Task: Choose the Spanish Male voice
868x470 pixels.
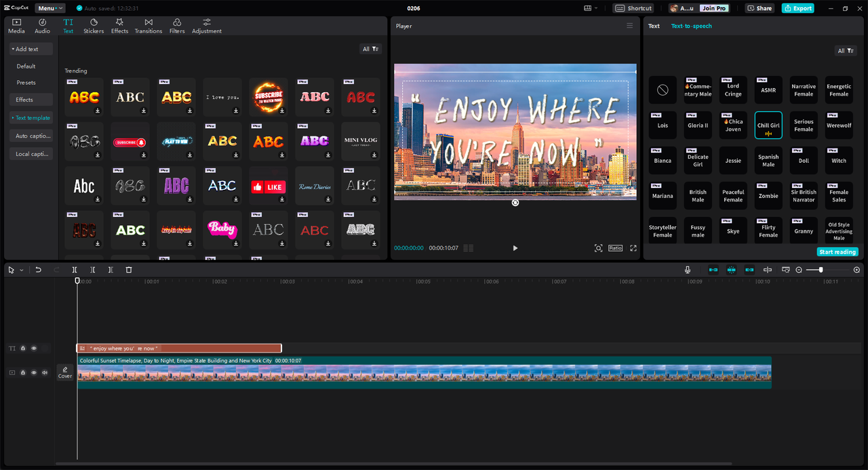Action: (x=768, y=161)
